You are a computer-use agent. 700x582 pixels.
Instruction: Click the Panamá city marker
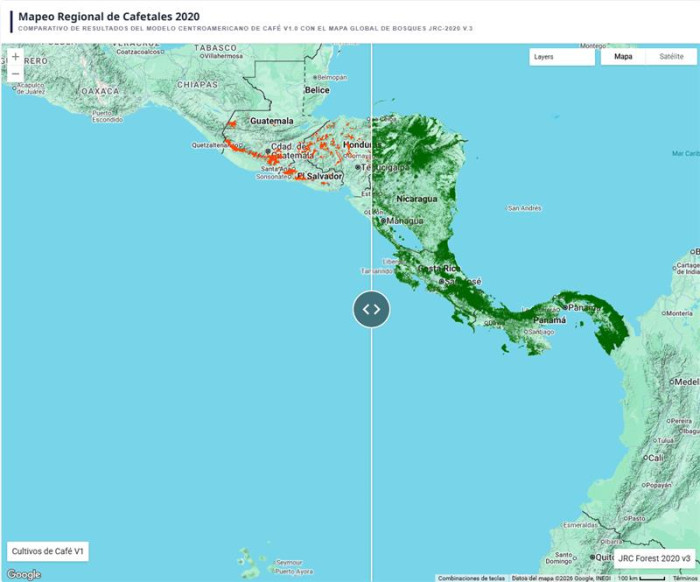[x=565, y=307]
